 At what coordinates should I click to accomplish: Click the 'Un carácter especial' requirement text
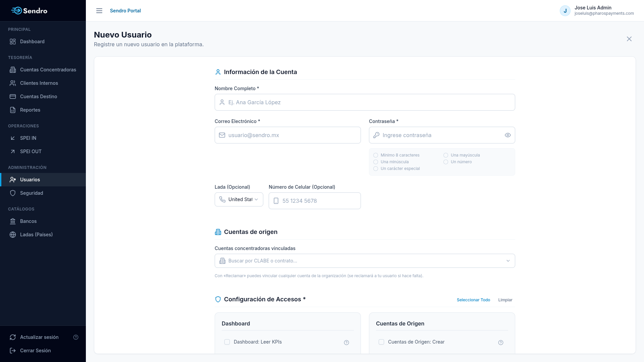(x=400, y=169)
